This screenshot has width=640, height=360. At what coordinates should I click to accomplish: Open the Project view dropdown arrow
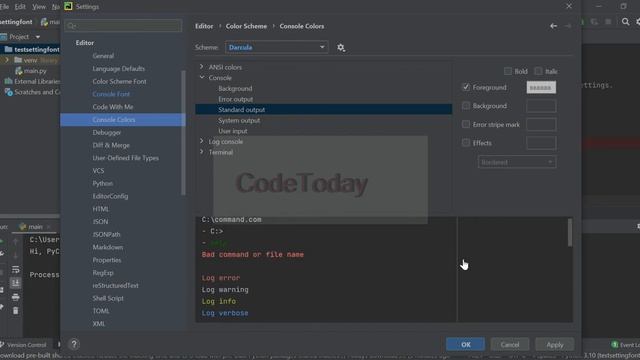pos(38,37)
